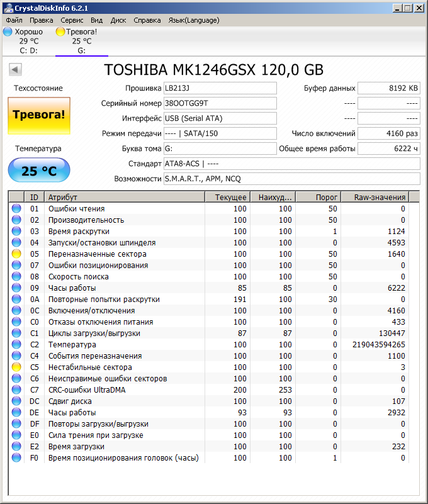Click status icon for Скорость поиска
Image resolution: width=428 pixels, height=504 pixels.
pyautogui.click(x=16, y=276)
